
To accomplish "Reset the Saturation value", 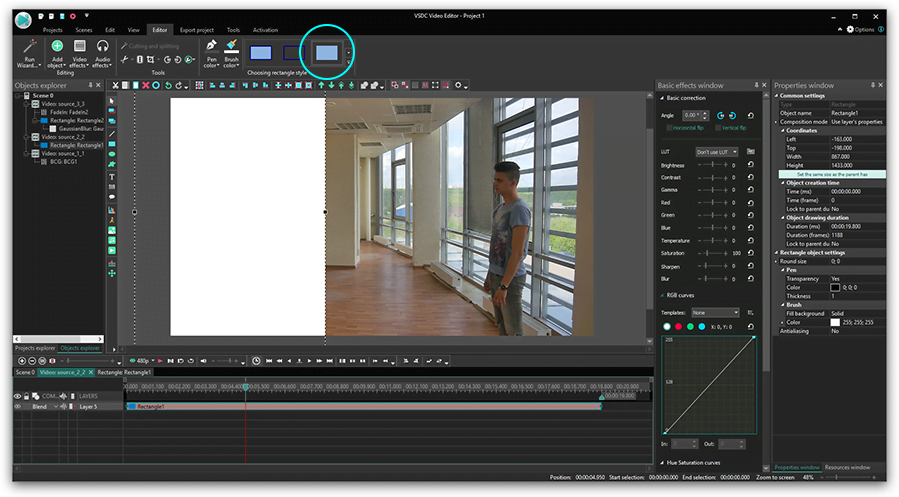I will [751, 253].
